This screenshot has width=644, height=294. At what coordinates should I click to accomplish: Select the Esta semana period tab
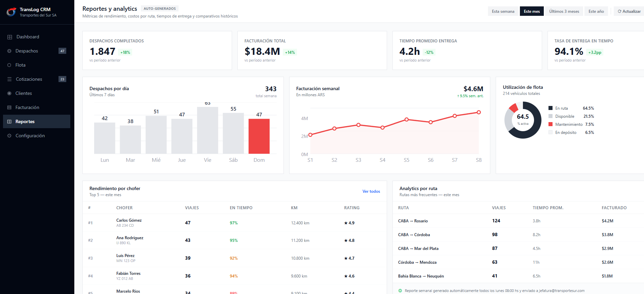(503, 11)
